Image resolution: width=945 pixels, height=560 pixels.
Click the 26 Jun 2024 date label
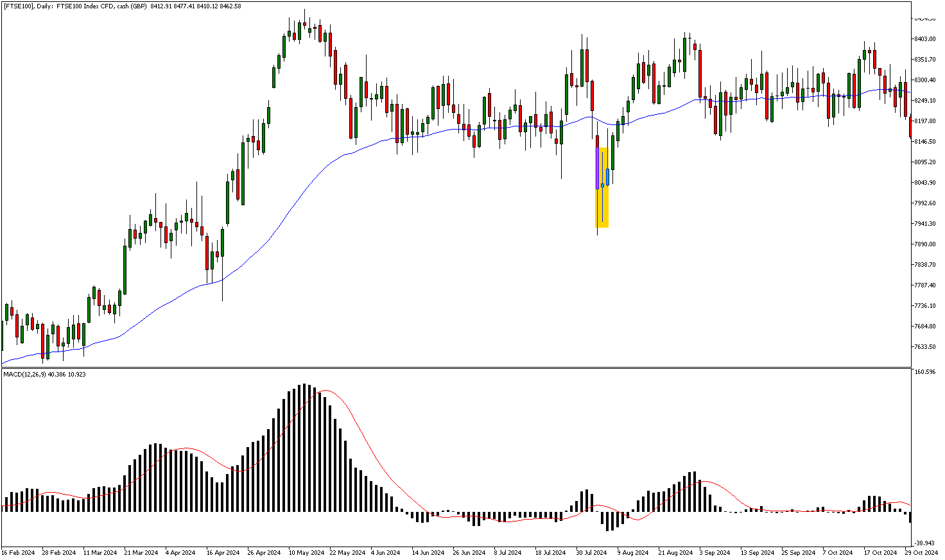[469, 552]
